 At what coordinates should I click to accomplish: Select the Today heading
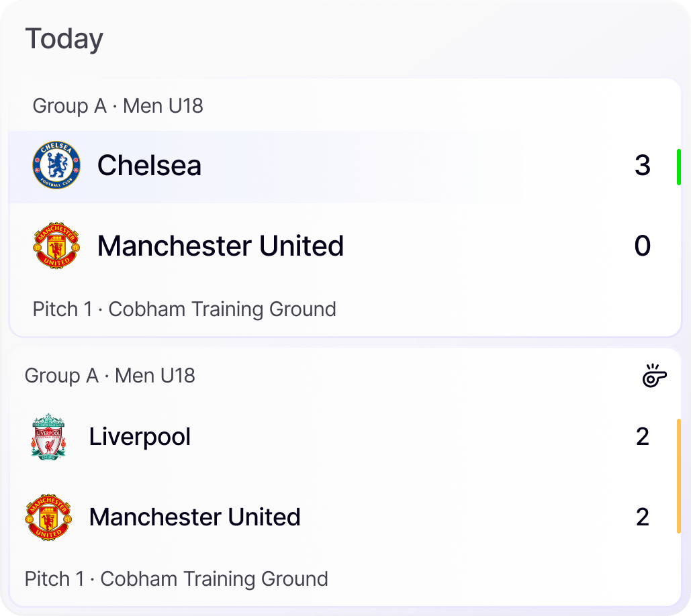(x=64, y=39)
